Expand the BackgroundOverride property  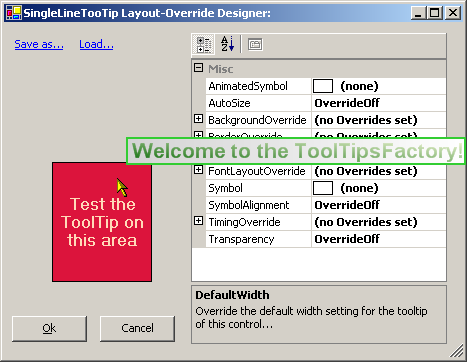click(x=198, y=119)
